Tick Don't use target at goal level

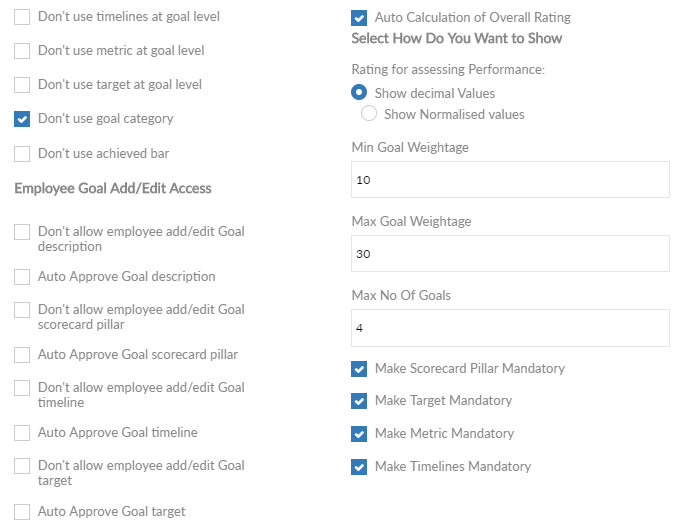[22, 85]
